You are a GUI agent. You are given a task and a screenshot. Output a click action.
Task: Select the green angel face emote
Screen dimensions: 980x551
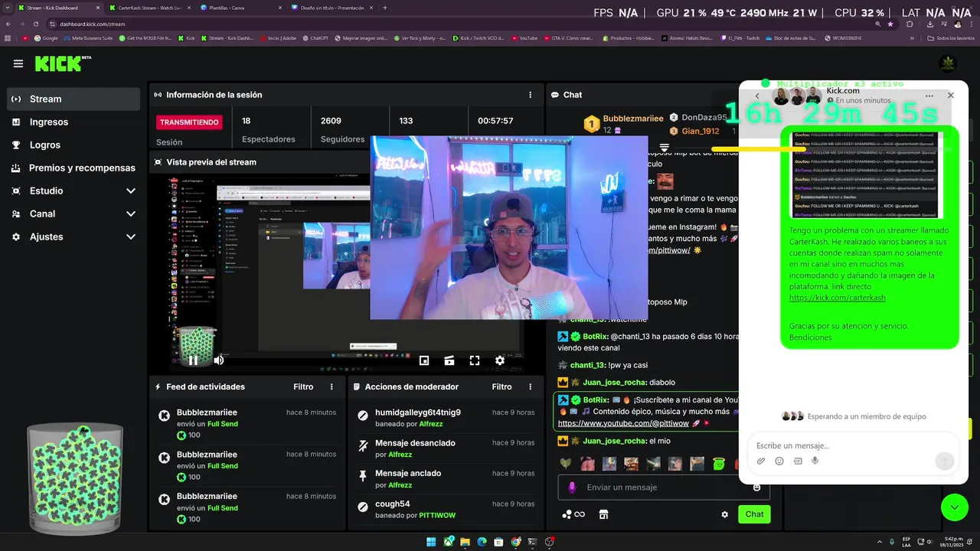pos(718,464)
